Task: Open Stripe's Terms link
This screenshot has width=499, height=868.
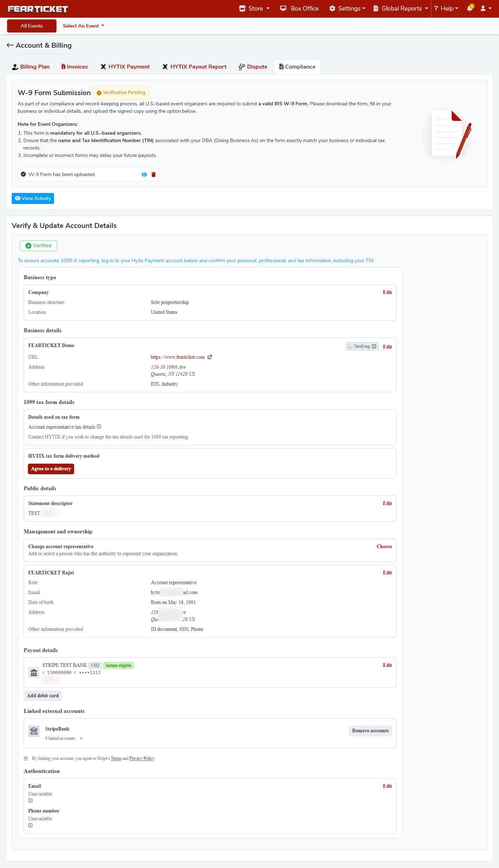Action: [x=116, y=758]
